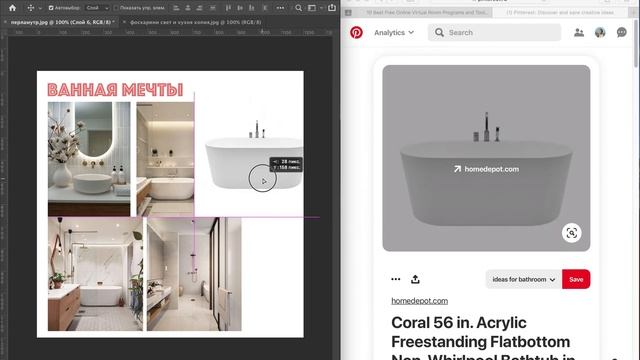Close the перламутр.jpg document tab
The height and width of the screenshot is (360, 640).
5,22
